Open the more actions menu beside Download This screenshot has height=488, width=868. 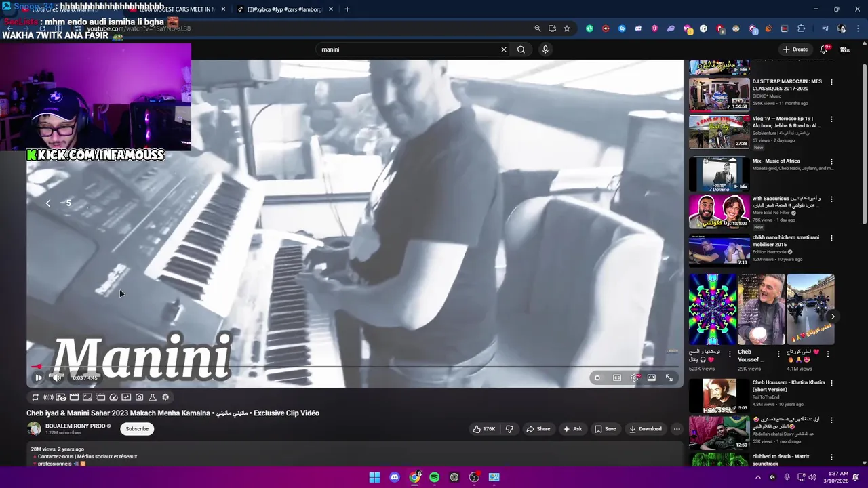click(677, 429)
